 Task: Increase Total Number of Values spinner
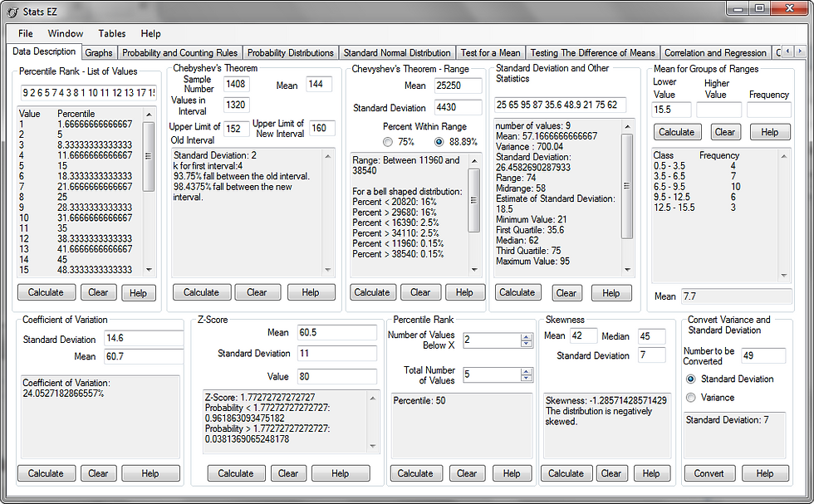(527, 372)
